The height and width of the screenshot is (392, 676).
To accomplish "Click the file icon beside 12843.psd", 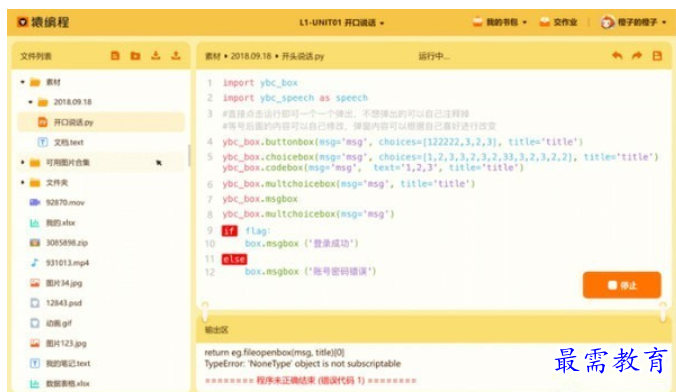I will (x=34, y=303).
